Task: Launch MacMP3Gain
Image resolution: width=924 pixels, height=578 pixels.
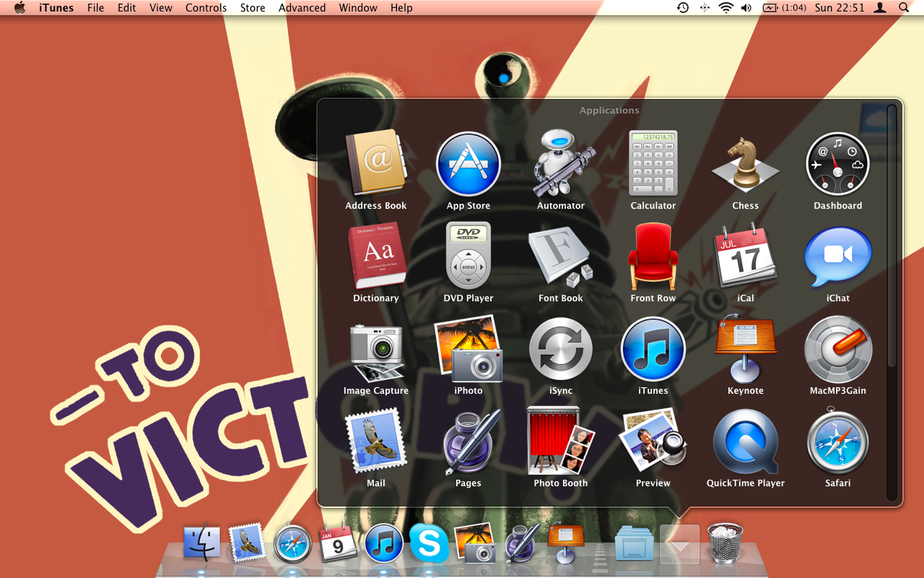Action: pyautogui.click(x=838, y=349)
